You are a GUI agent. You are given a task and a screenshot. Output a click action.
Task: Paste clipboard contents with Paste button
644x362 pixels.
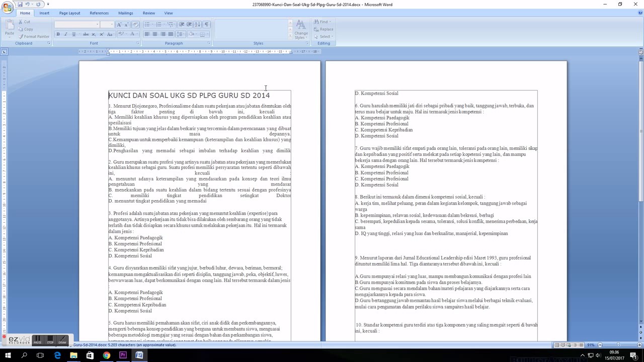pos(9,29)
